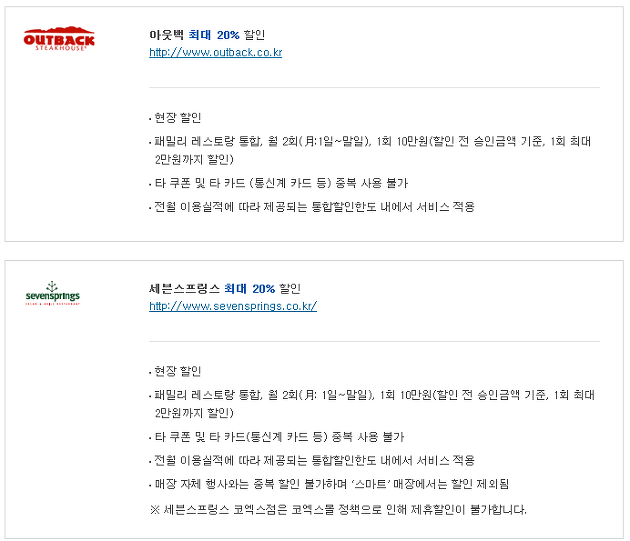Click Seven Springs 전월 이용실적 통합할인한도 line
Viewport: 630px width, 541px height.
point(314,461)
